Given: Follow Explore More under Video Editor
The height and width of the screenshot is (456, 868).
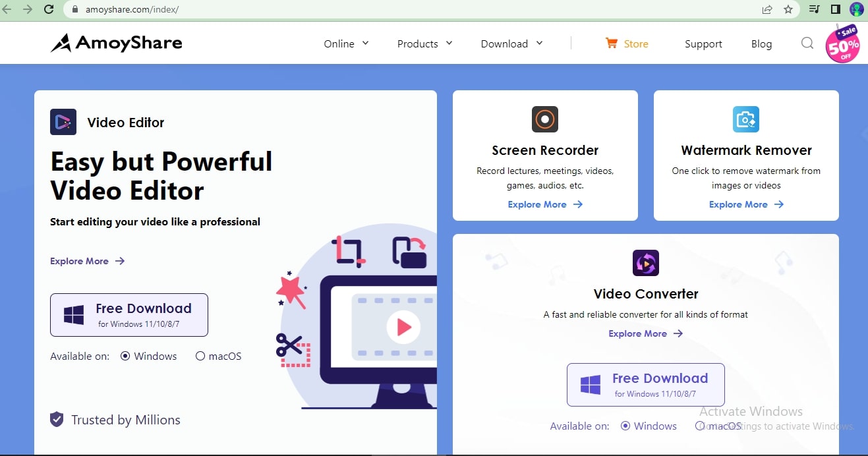Looking at the screenshot, I should pyautogui.click(x=88, y=261).
